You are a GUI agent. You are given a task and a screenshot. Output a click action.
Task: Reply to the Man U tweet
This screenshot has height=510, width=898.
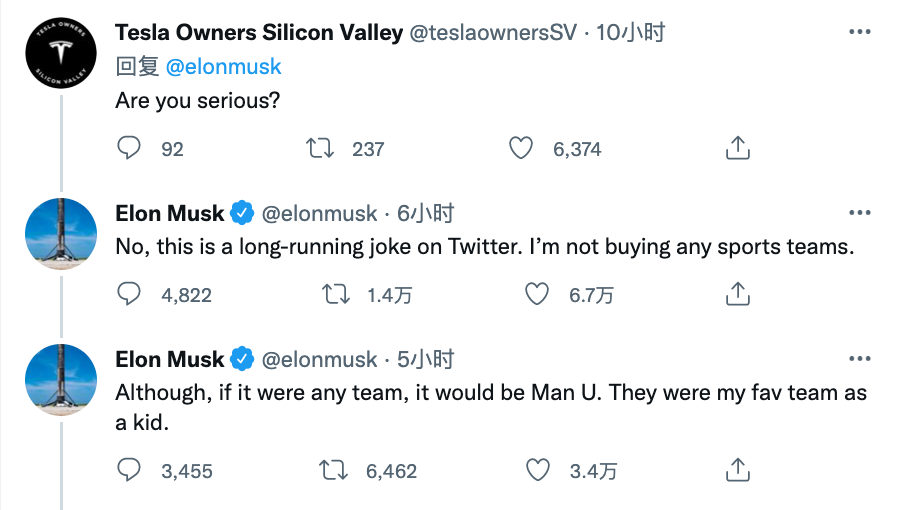[130, 470]
